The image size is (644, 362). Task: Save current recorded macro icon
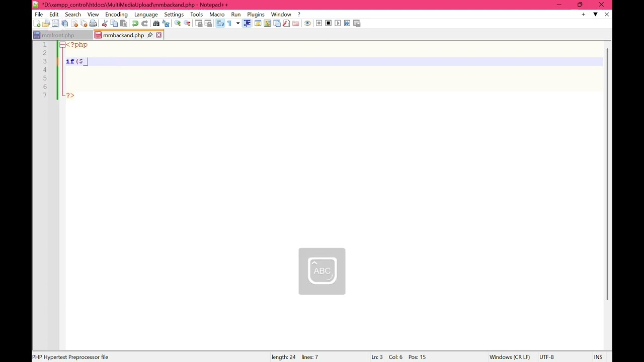[357, 23]
